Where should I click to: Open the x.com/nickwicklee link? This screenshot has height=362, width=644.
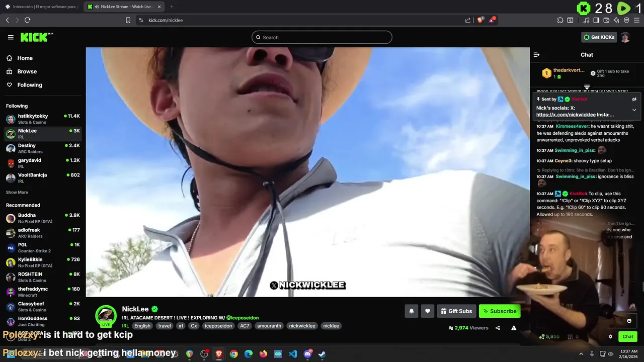coord(566,115)
